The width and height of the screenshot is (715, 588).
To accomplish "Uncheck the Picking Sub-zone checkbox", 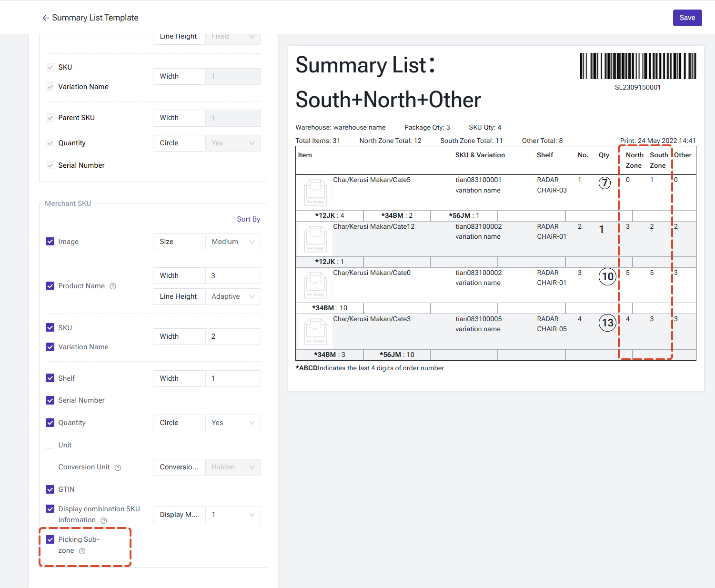I will point(50,539).
